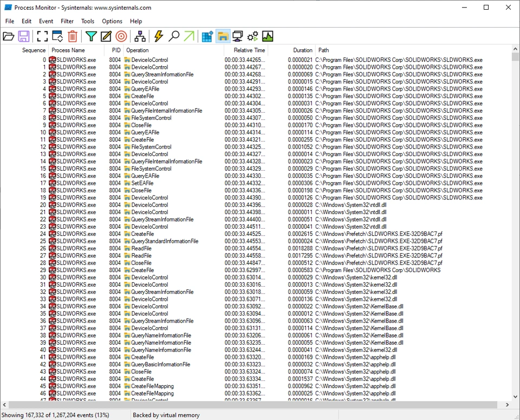Click Prefetch .pf path in sequence 28

[379, 263]
